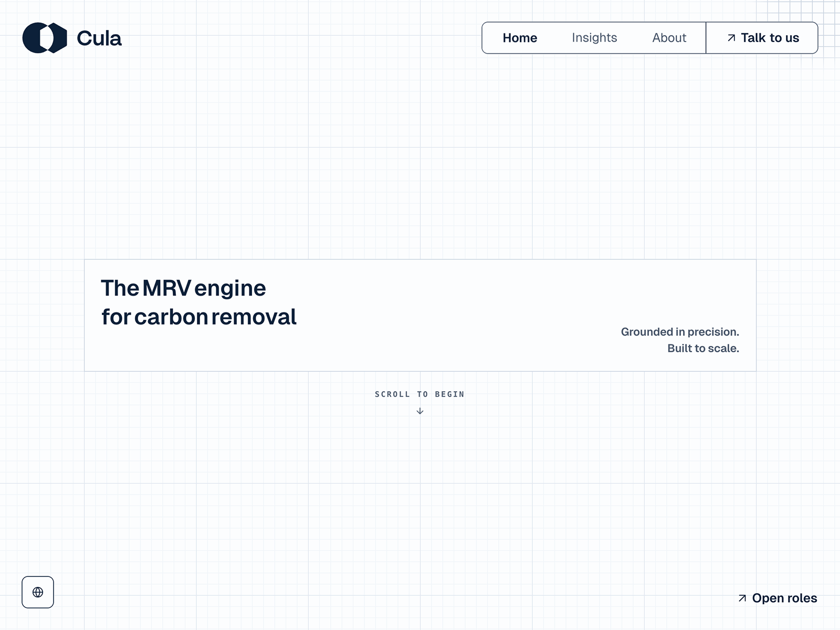Click the Cula logo mark
This screenshot has width=840, height=630.
pyautogui.click(x=45, y=38)
